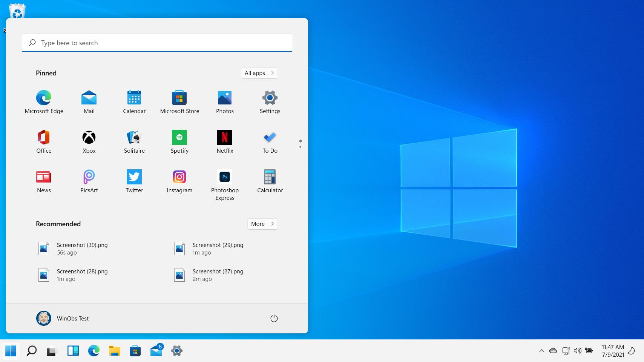This screenshot has width=644, height=362.
Task: Expand All apps list
Action: [259, 73]
